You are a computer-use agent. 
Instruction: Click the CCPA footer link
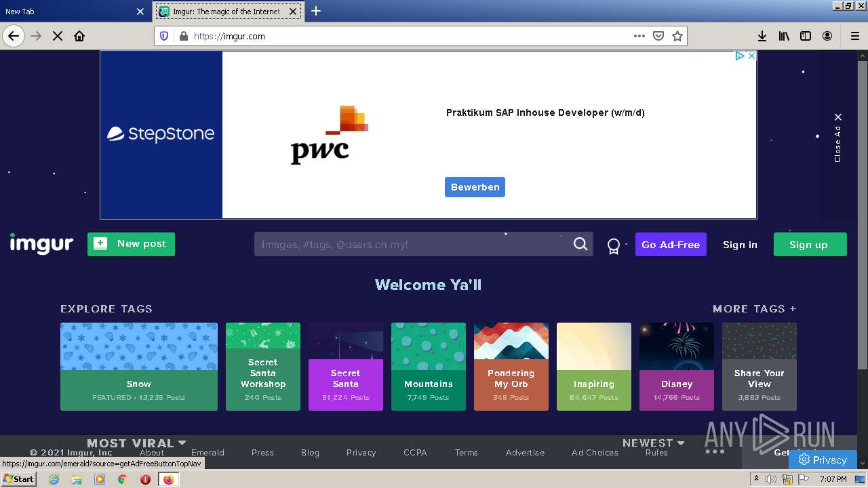(415, 452)
